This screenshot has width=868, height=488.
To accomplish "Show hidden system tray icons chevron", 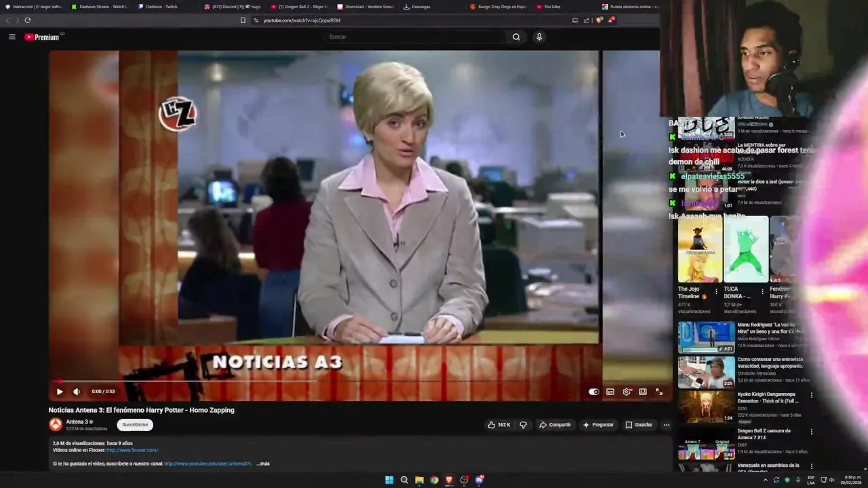I will (x=766, y=480).
